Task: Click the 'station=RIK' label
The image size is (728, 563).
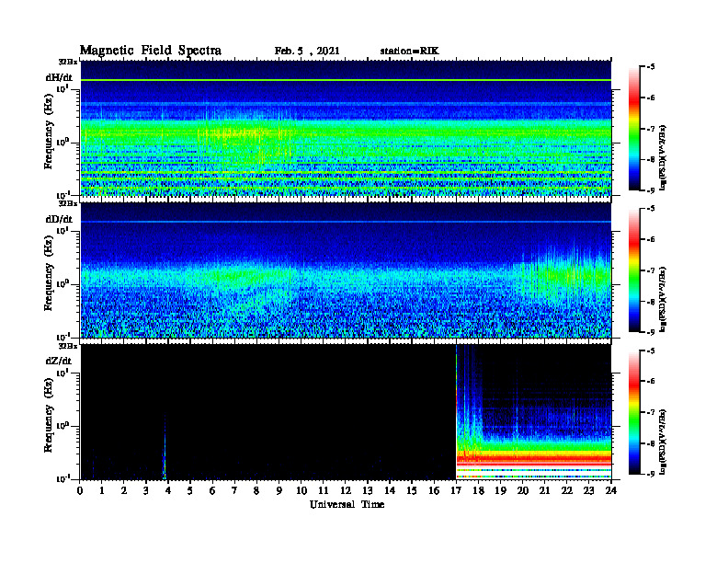Action: [409, 52]
